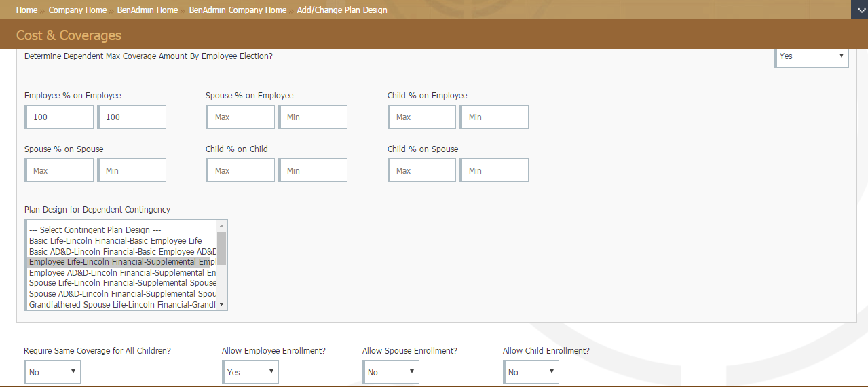Click the collapse chevron in top-right corner
This screenshot has width=868, height=387.
point(859,10)
